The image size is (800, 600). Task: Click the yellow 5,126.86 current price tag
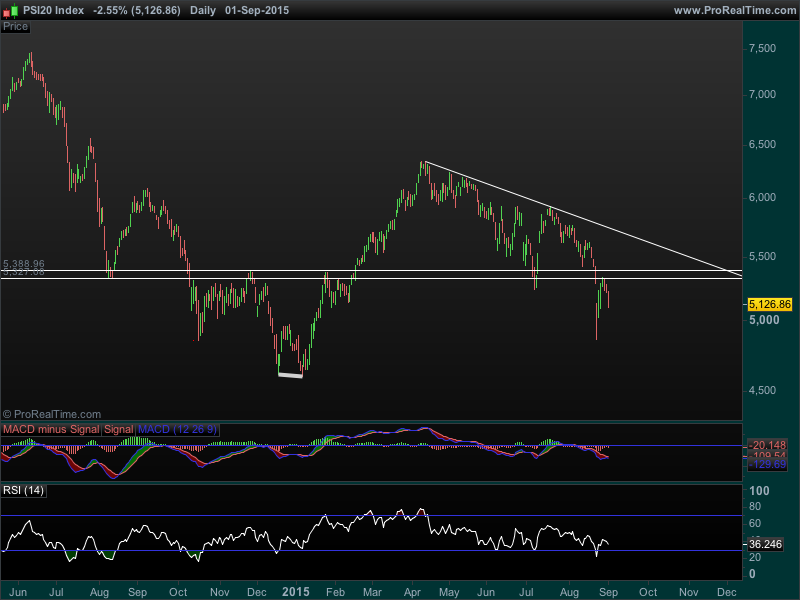pos(770,304)
